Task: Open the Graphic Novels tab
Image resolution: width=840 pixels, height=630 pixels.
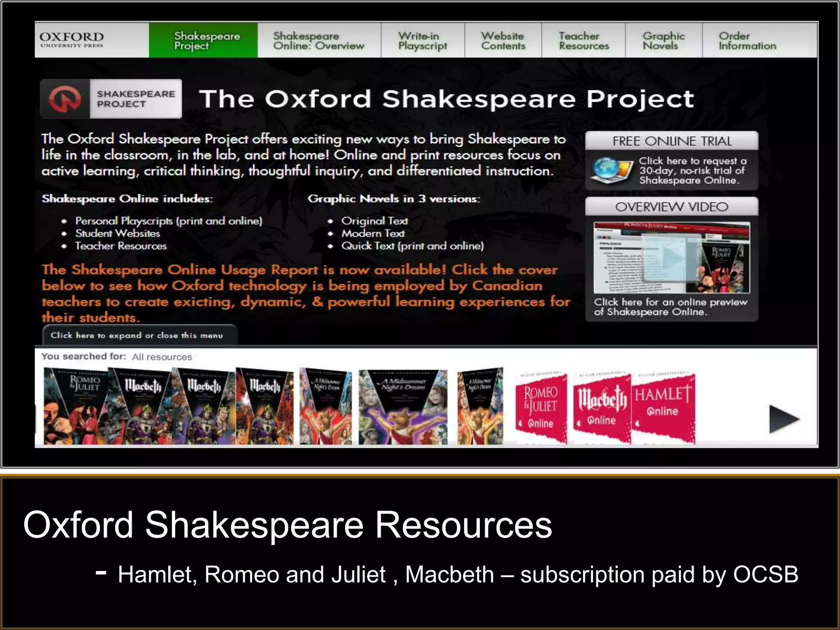Action: point(664,40)
